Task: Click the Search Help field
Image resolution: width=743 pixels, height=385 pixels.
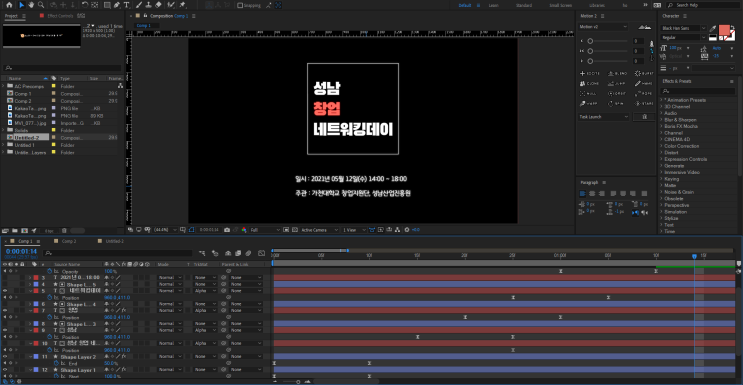Action: (704, 5)
